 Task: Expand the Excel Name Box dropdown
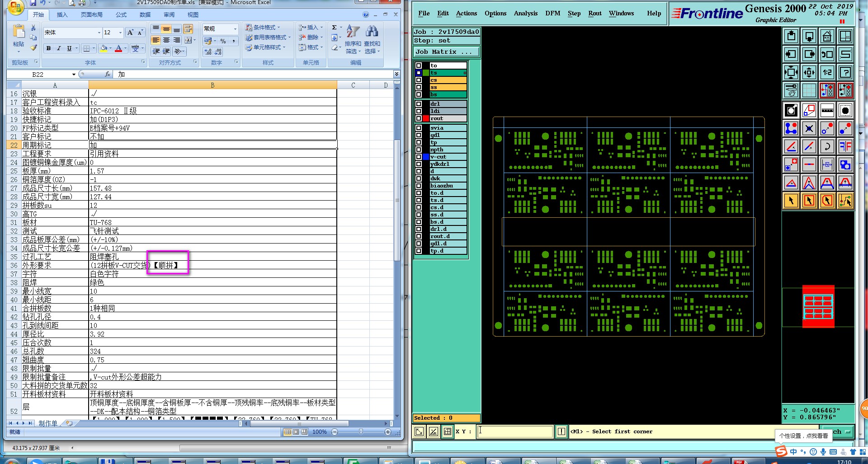point(74,74)
